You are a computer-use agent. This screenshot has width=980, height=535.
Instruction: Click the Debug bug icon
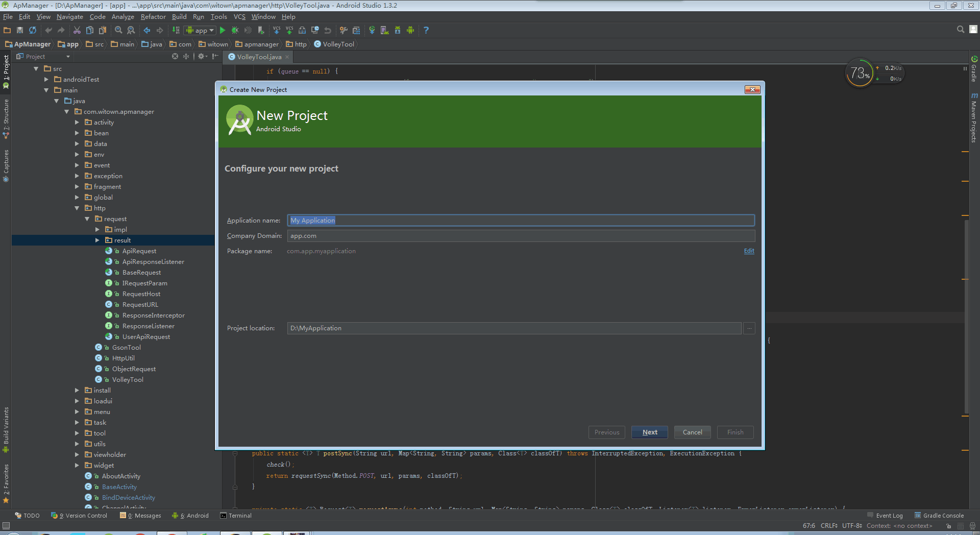pyautogui.click(x=235, y=30)
